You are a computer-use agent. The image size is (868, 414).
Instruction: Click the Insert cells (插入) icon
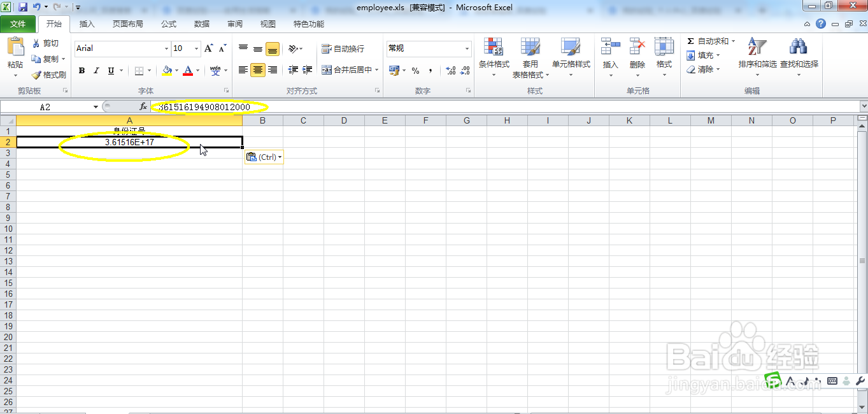coord(611,46)
